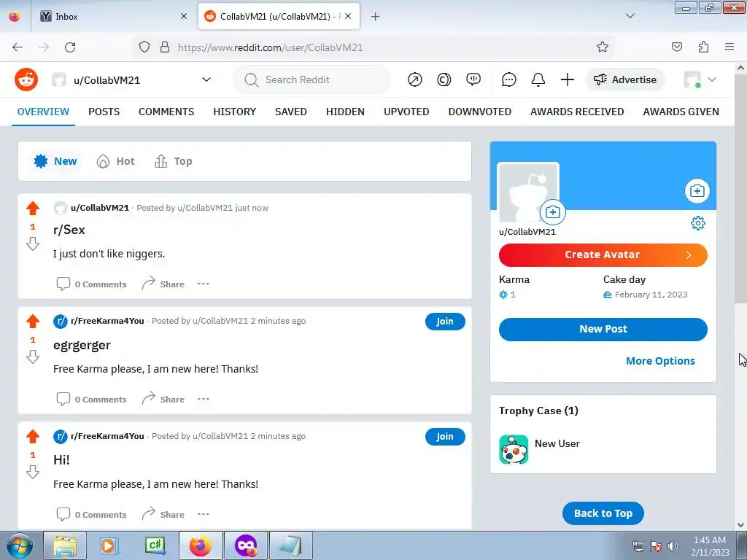Open more options on the Hi! post
This screenshot has width=747, height=560.
[204, 514]
